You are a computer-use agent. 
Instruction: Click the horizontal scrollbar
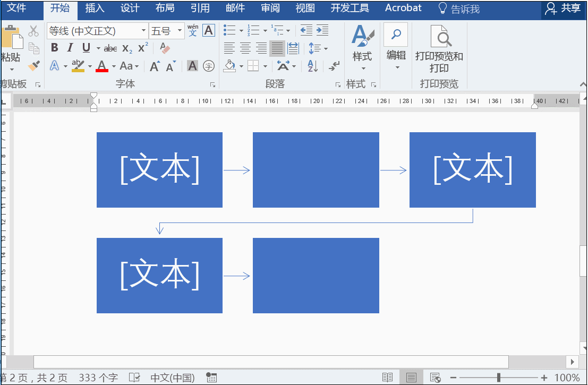coord(271,362)
